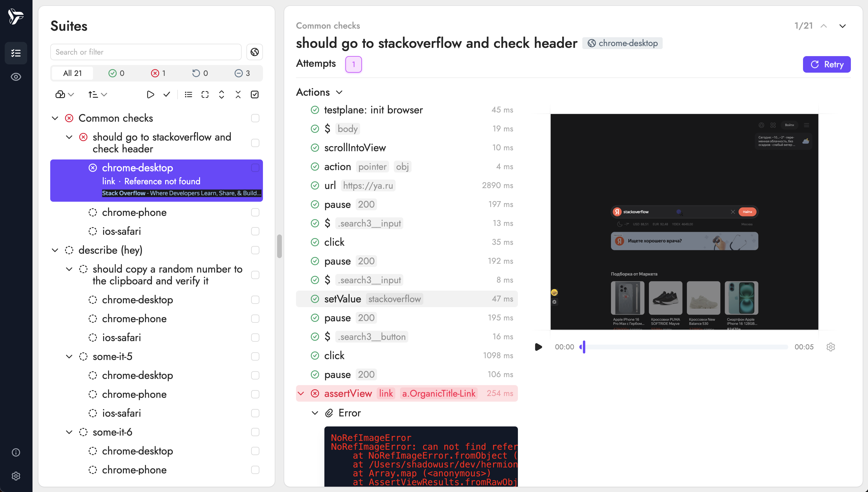
Task: Check the describe (hey) suite checkbox
Action: [255, 250]
